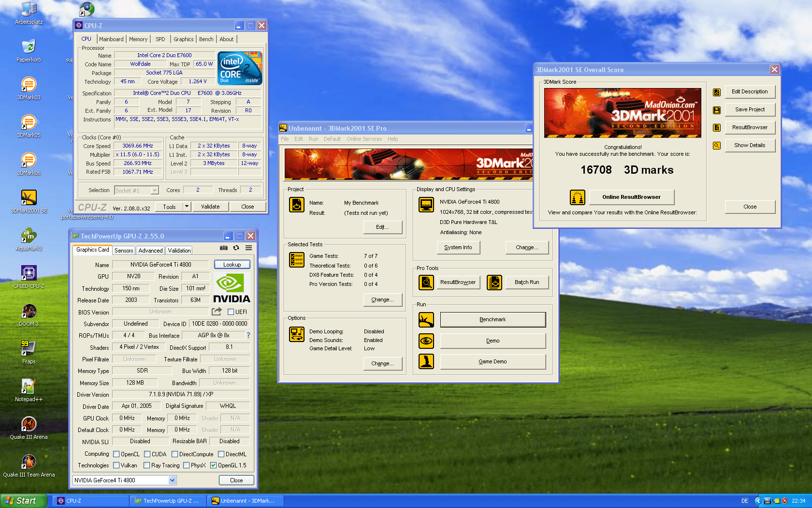Click the Online ResultBrowser icon

point(578,197)
